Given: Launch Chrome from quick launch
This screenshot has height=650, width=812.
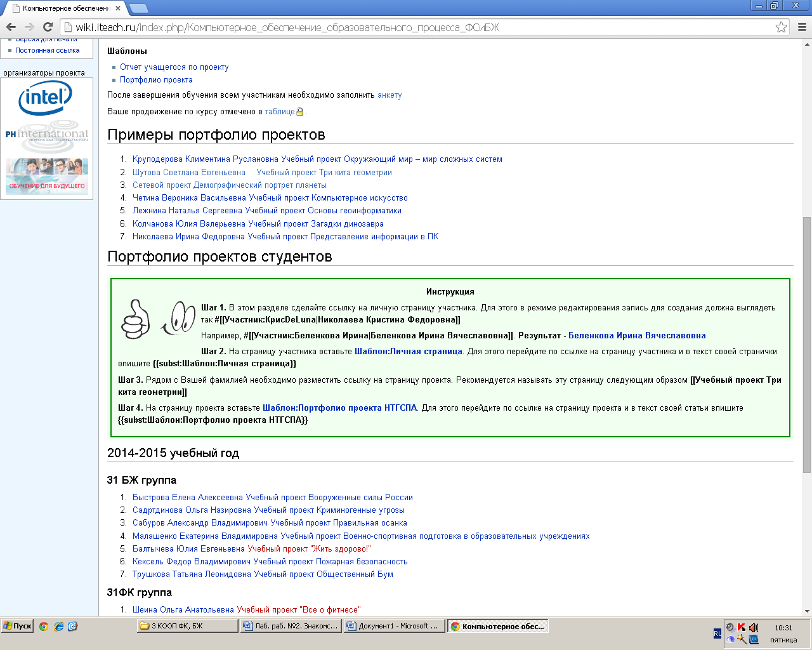Looking at the screenshot, I should point(44,626).
